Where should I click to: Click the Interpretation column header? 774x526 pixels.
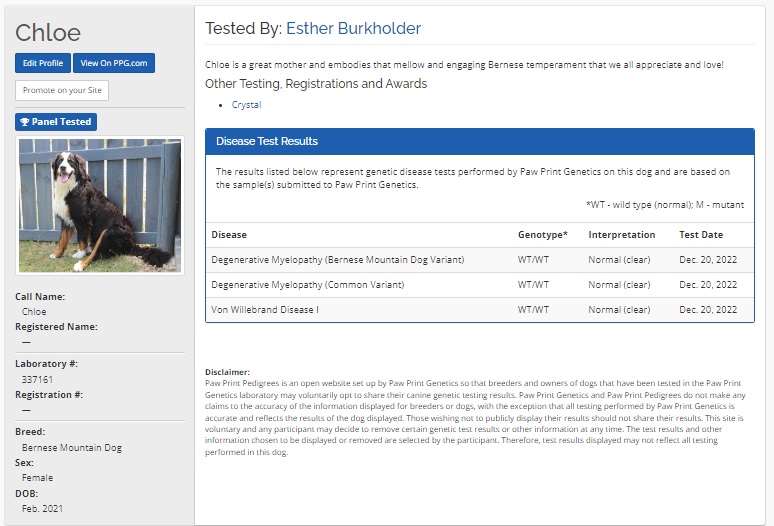pyautogui.click(x=621, y=235)
